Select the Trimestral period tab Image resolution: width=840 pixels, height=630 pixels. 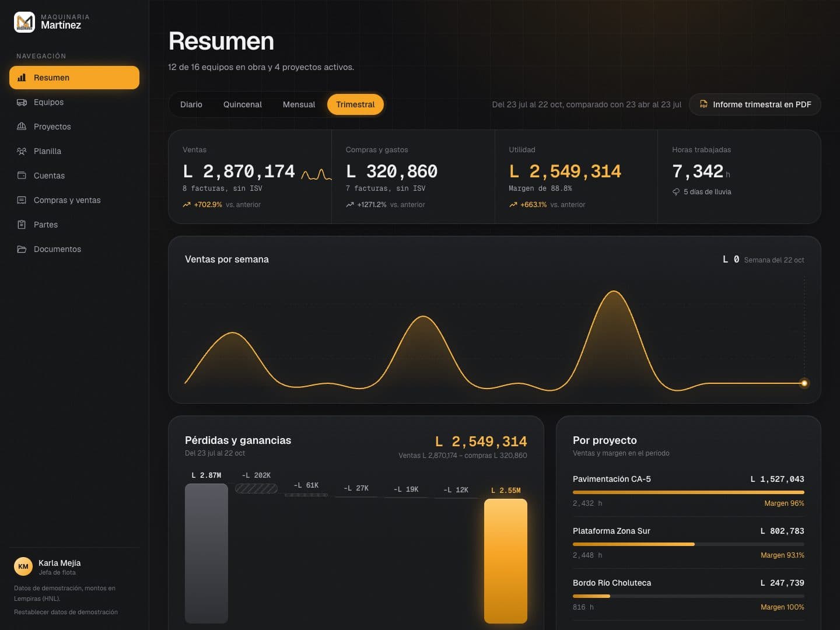[355, 104]
